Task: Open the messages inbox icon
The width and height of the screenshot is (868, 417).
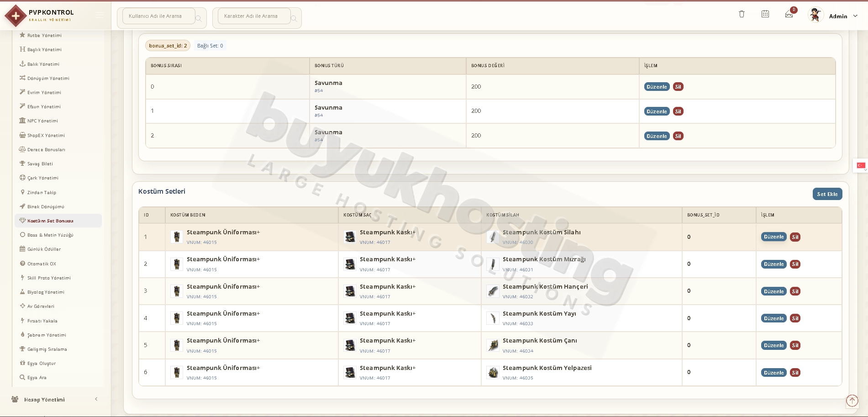Action: [x=789, y=14]
